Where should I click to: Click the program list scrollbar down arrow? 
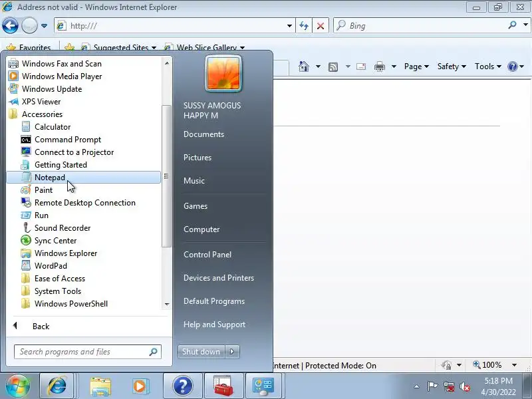coord(167,305)
